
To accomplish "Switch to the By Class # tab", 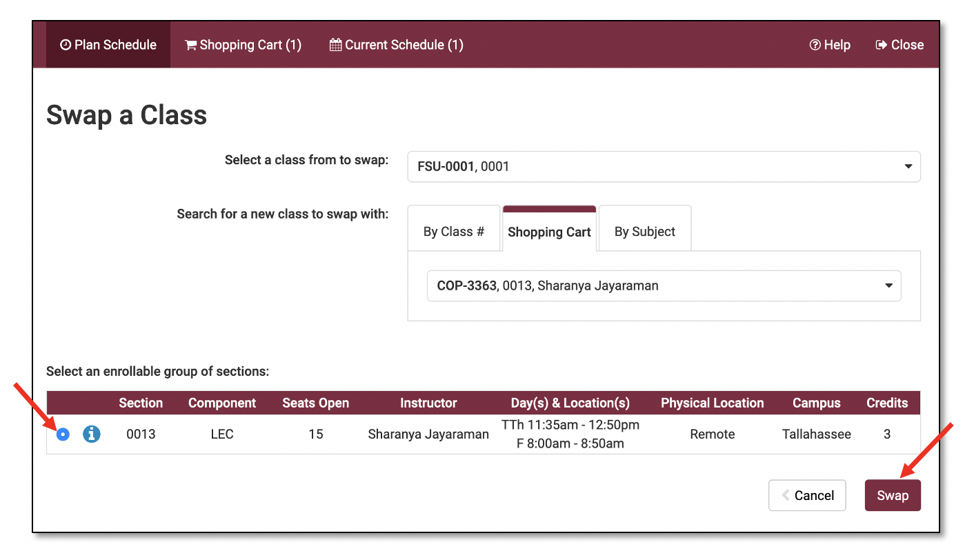I will point(453,232).
